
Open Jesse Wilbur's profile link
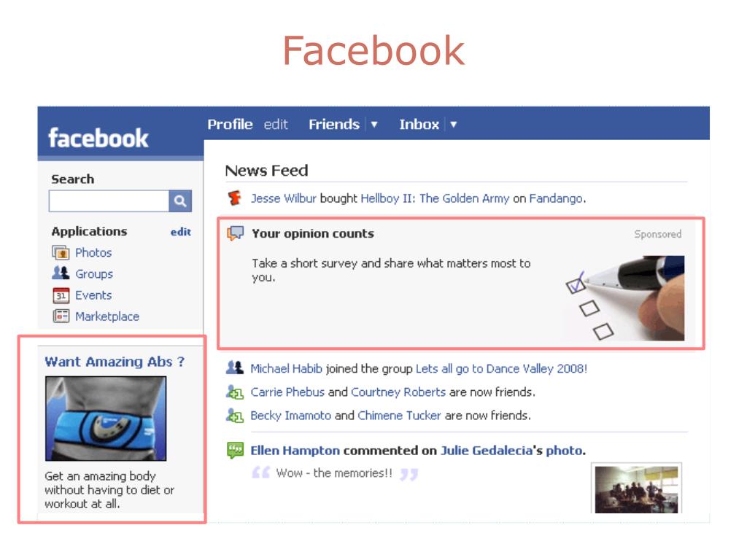tap(284, 198)
